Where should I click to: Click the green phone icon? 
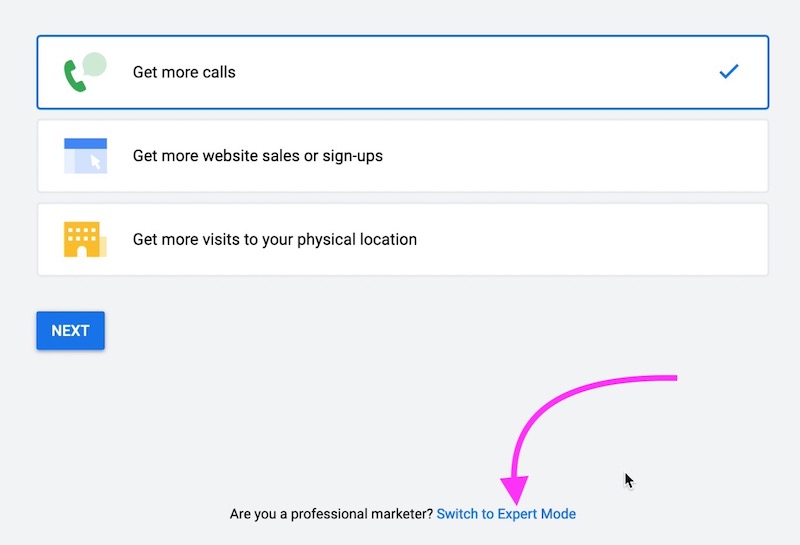tap(75, 78)
